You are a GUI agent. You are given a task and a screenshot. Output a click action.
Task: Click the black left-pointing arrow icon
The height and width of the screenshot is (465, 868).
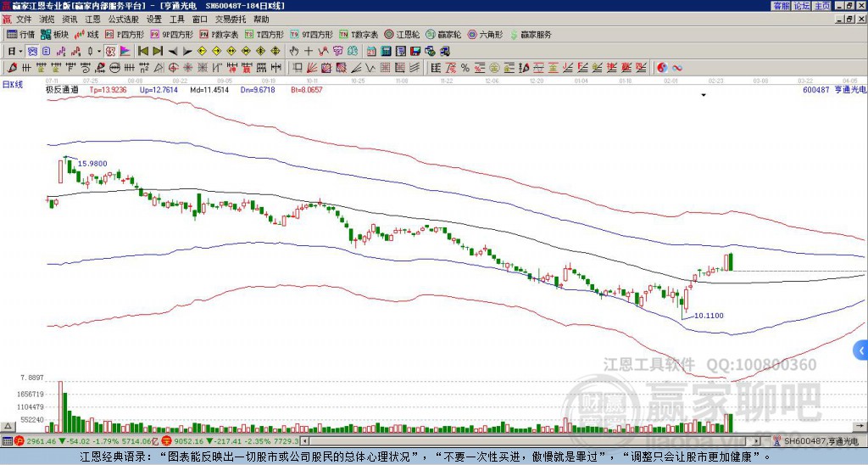(173, 52)
